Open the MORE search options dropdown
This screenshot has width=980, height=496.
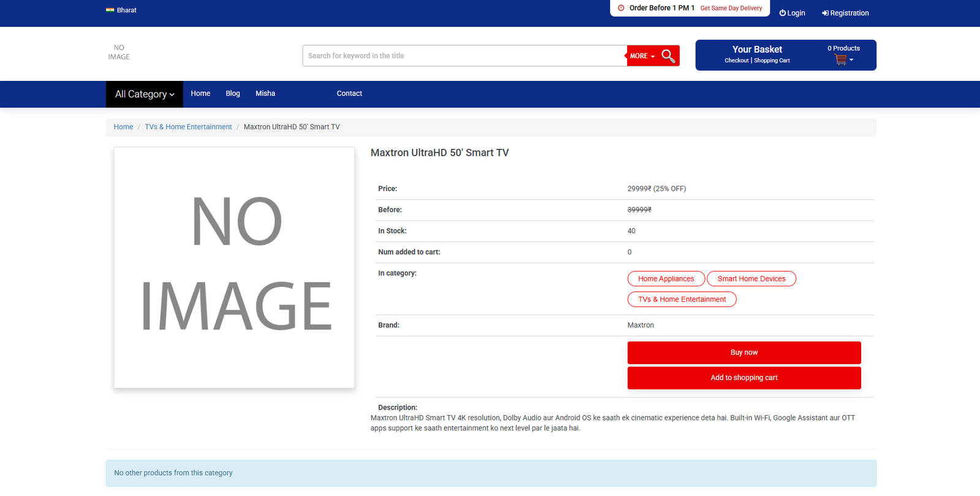tap(643, 56)
